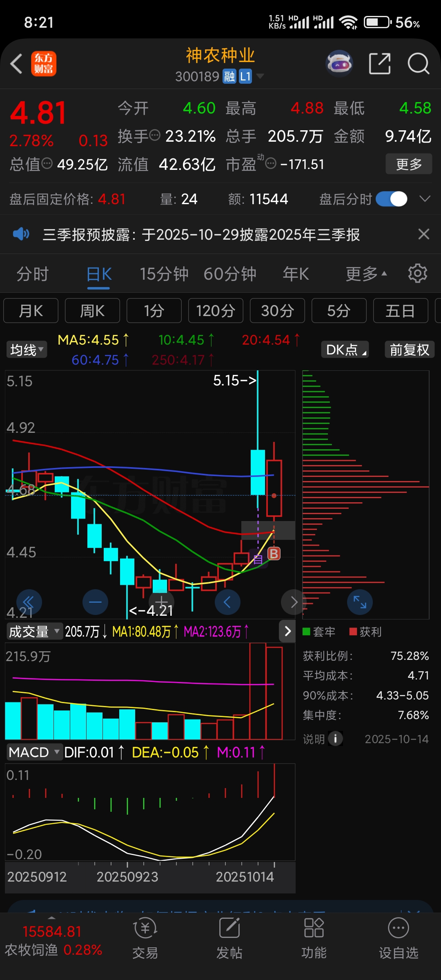Open chart settings gear icon
Viewport: 441px width, 980px height.
(418, 273)
